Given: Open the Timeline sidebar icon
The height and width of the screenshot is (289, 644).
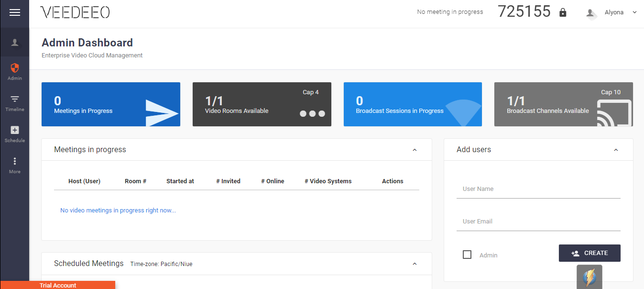Looking at the screenshot, I should pos(15,100).
